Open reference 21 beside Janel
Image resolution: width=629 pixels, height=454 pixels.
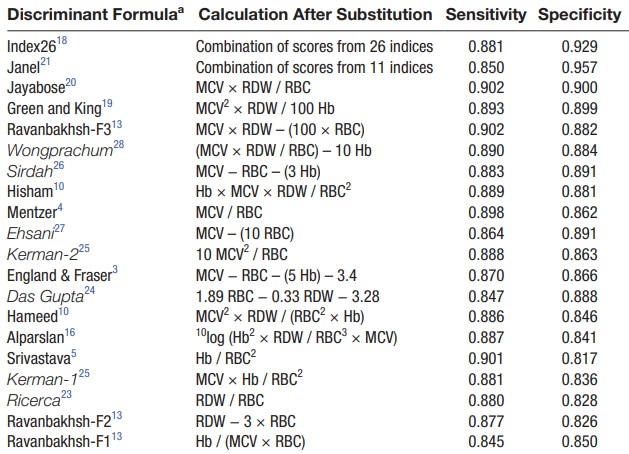[x=45, y=62]
